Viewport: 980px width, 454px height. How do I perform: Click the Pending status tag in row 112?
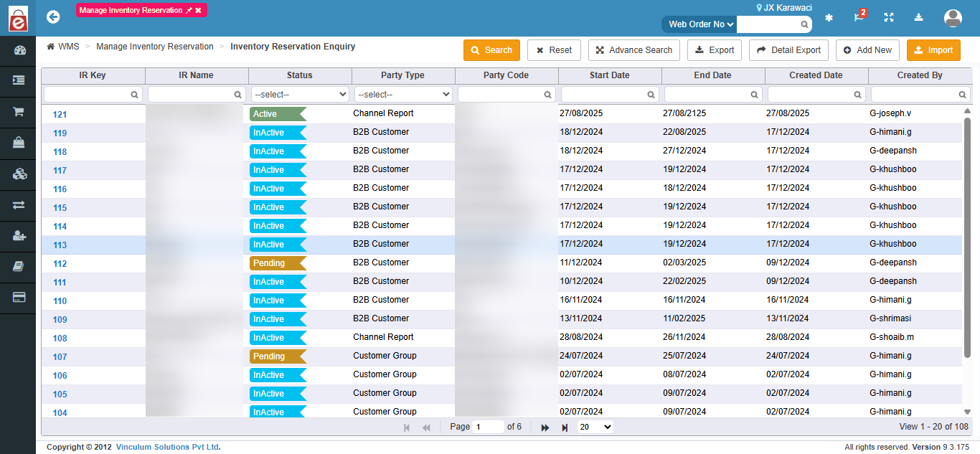[x=277, y=263]
